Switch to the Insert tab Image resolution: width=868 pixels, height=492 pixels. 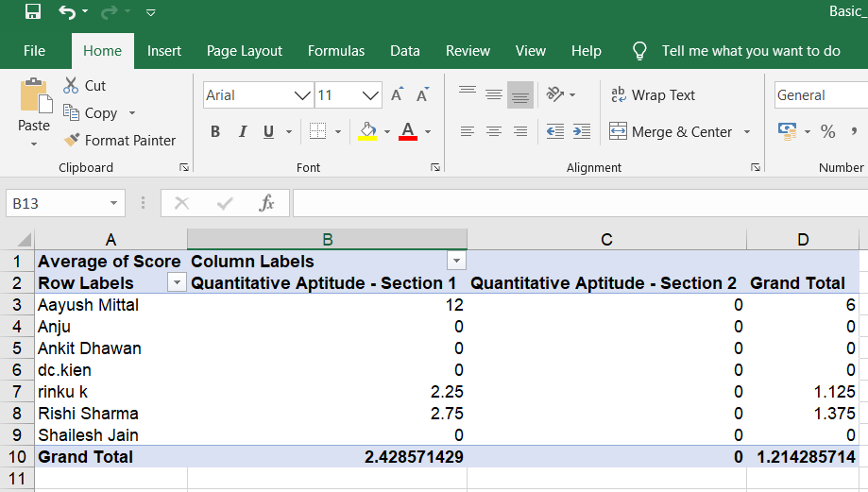pos(163,51)
